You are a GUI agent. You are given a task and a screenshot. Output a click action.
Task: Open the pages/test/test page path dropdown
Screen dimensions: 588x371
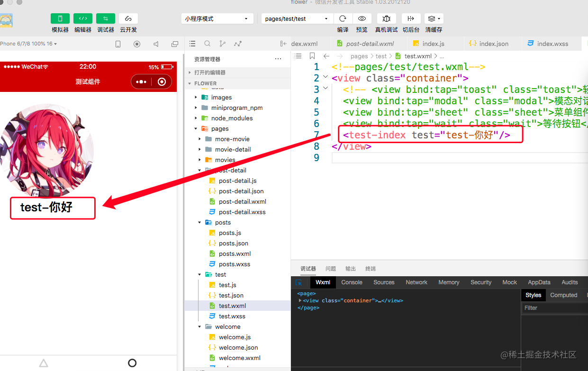pyautogui.click(x=297, y=18)
